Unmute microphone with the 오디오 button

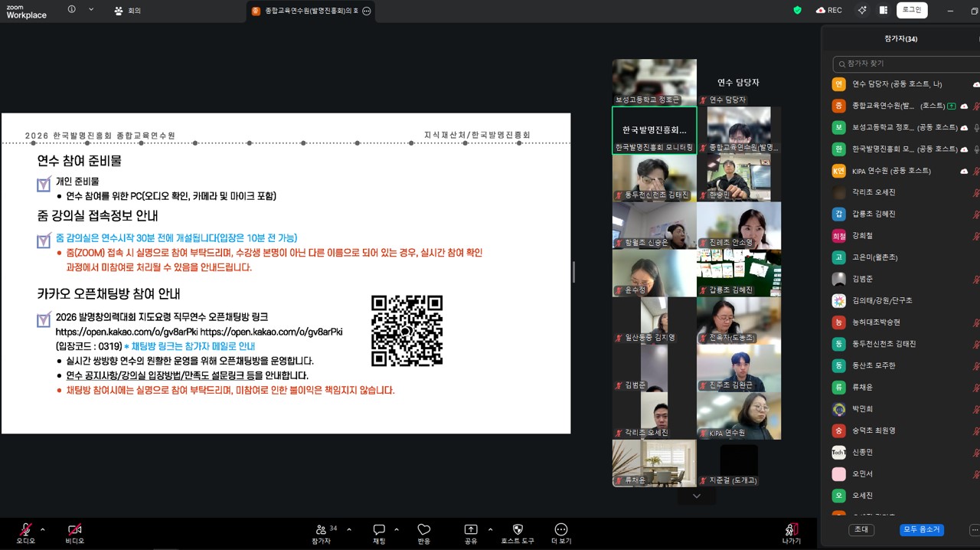coord(26,530)
